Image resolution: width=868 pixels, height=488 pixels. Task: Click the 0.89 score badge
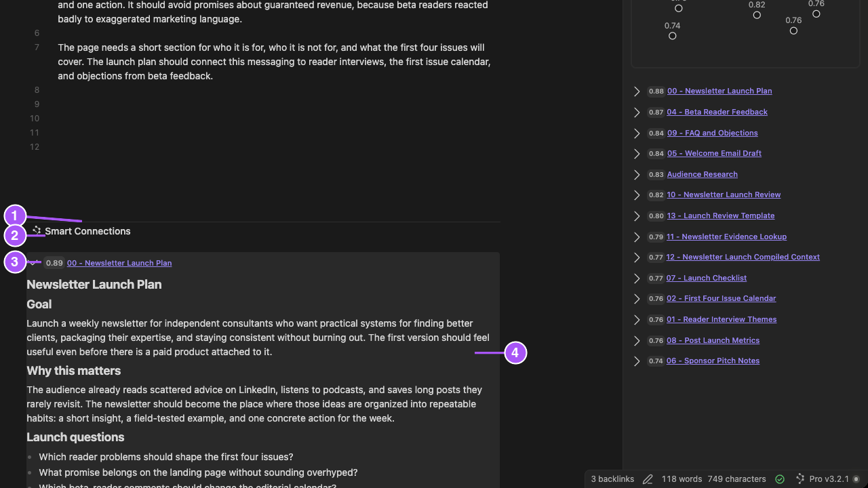pyautogui.click(x=54, y=263)
